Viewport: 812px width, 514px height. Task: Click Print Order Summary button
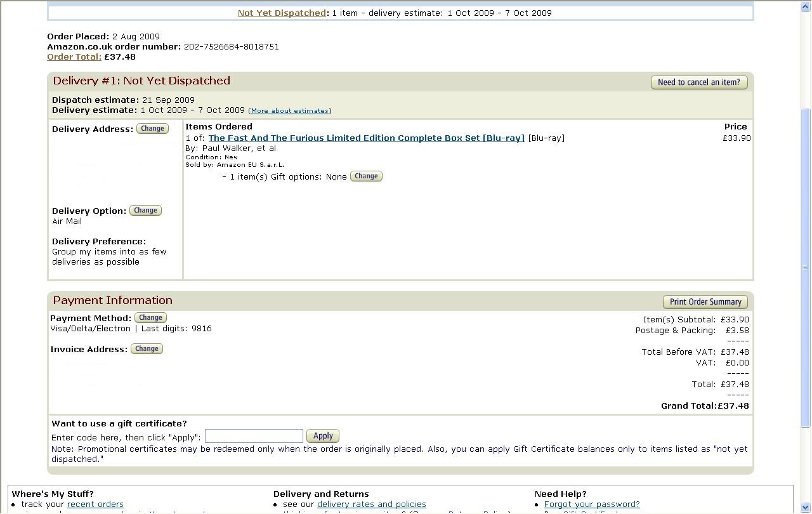pos(705,302)
